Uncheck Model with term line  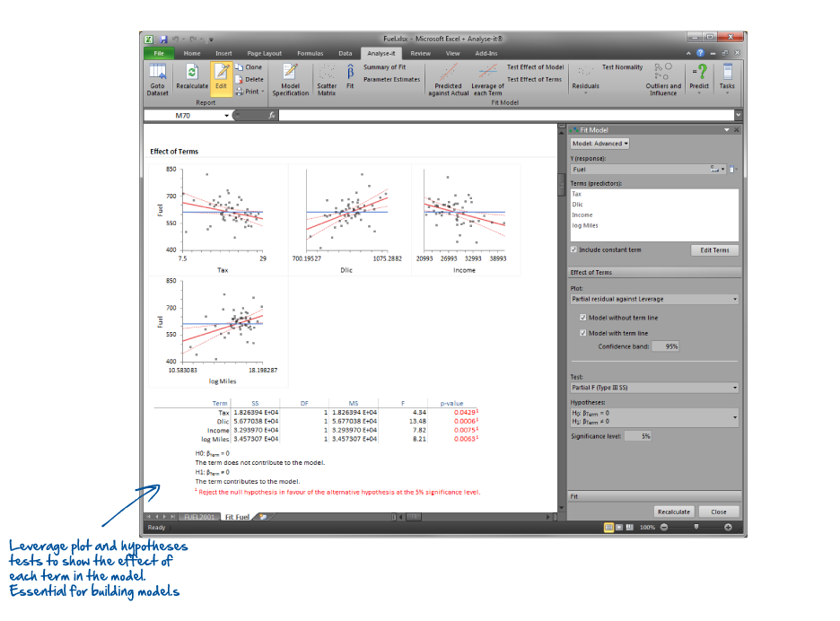click(583, 333)
